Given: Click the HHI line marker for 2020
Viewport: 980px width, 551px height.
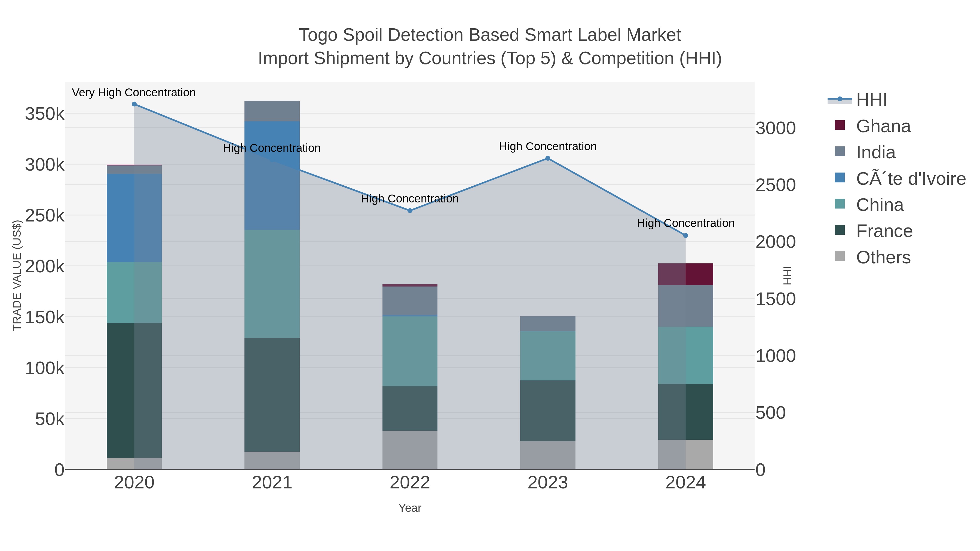Looking at the screenshot, I should coord(134,104).
